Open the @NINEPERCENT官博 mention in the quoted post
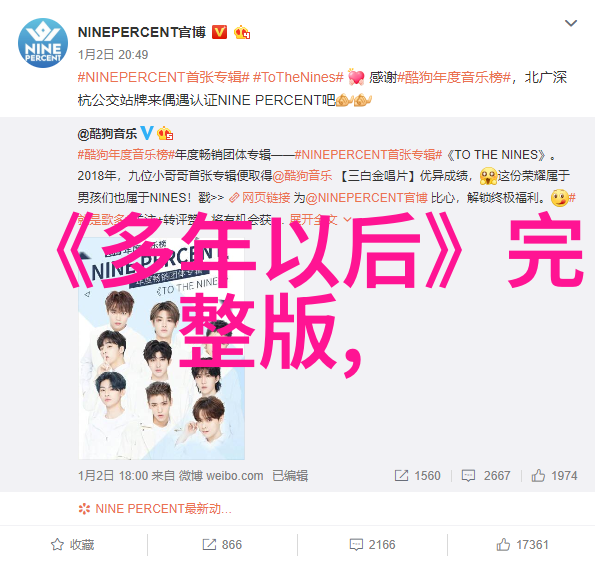 click(x=366, y=198)
